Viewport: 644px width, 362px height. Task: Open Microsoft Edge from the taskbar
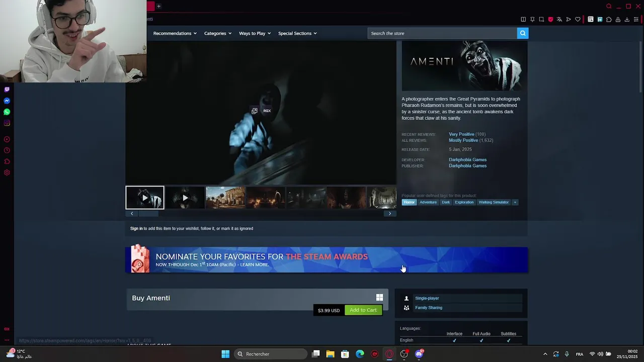(360, 354)
